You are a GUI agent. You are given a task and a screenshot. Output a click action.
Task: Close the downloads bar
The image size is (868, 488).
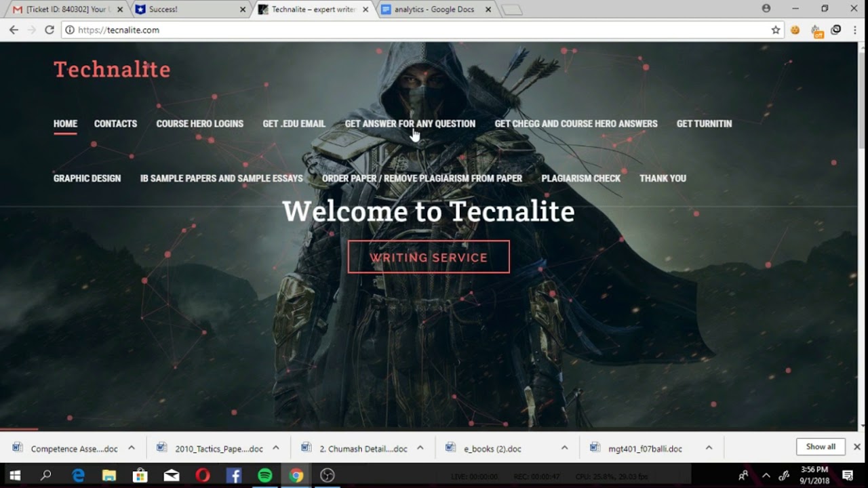857,447
